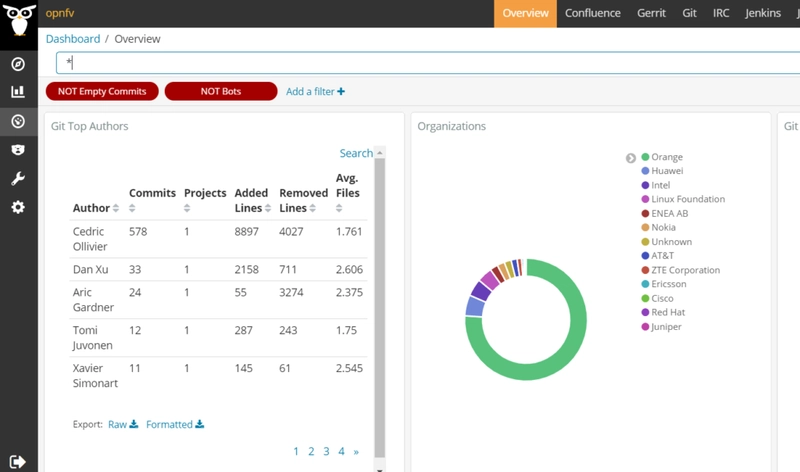Open the Visualize bar chart icon

click(18, 92)
